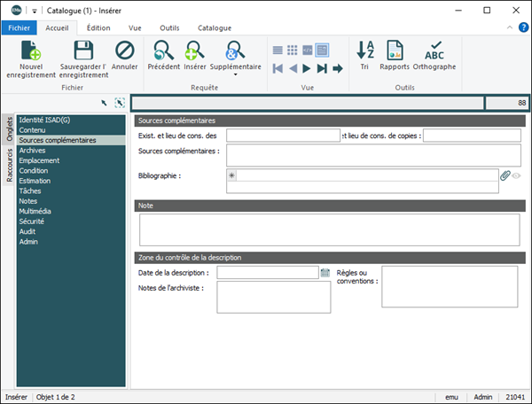Click the Tri sort icon
Image resolution: width=532 pixels, height=404 pixels.
365,51
